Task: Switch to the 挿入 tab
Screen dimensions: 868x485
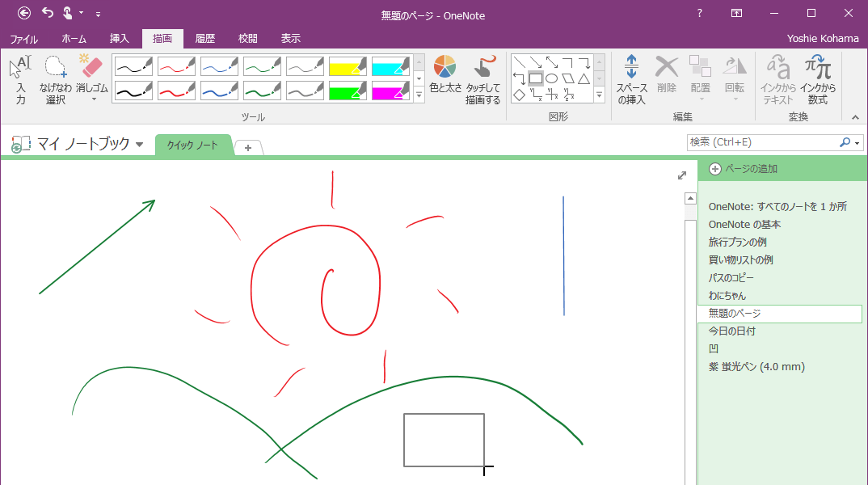Action: (x=119, y=39)
